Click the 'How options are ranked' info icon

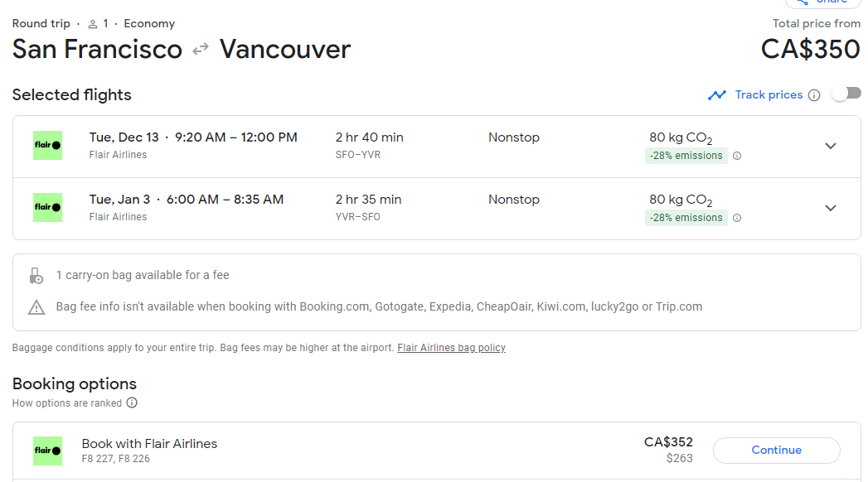pyautogui.click(x=132, y=403)
